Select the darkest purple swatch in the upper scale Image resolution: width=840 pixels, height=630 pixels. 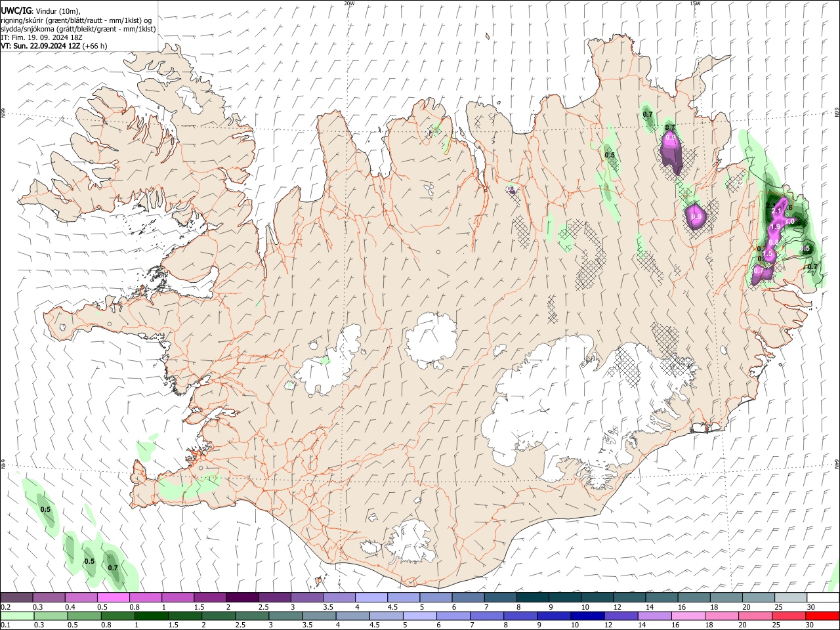pos(241,597)
